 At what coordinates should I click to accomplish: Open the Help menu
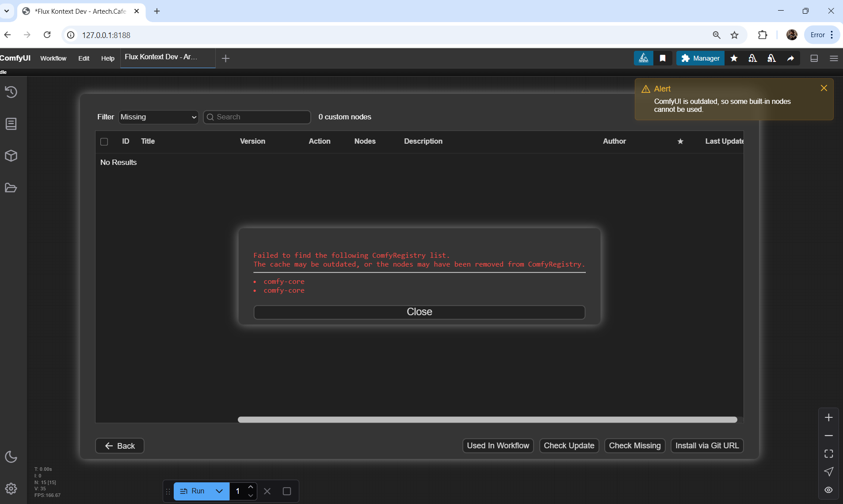[x=107, y=58]
